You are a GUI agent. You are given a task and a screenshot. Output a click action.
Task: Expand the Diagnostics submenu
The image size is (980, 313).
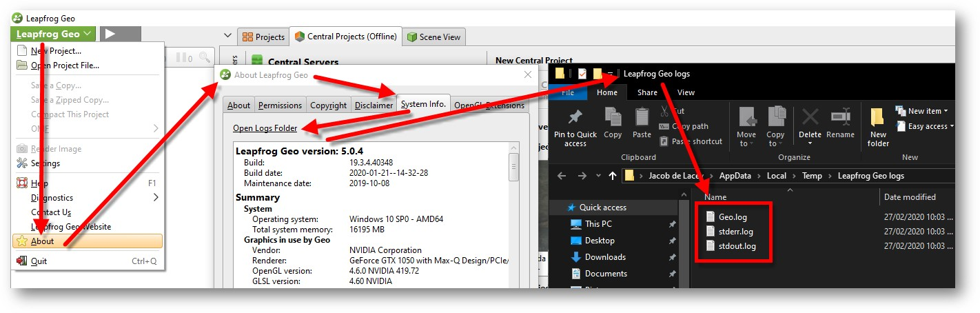pos(155,198)
